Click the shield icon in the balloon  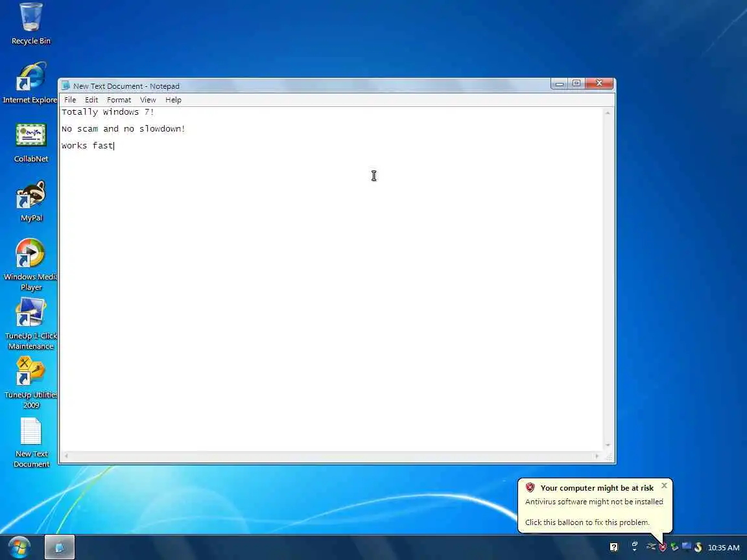pos(530,487)
